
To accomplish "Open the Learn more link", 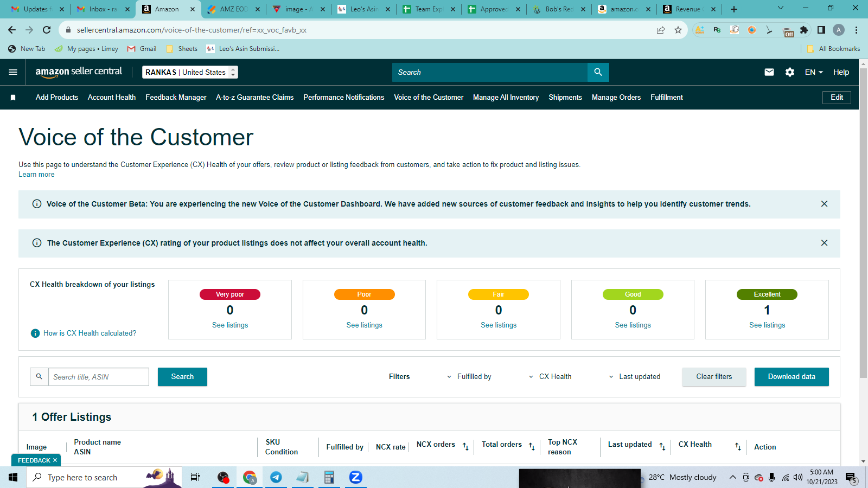I will tap(36, 175).
